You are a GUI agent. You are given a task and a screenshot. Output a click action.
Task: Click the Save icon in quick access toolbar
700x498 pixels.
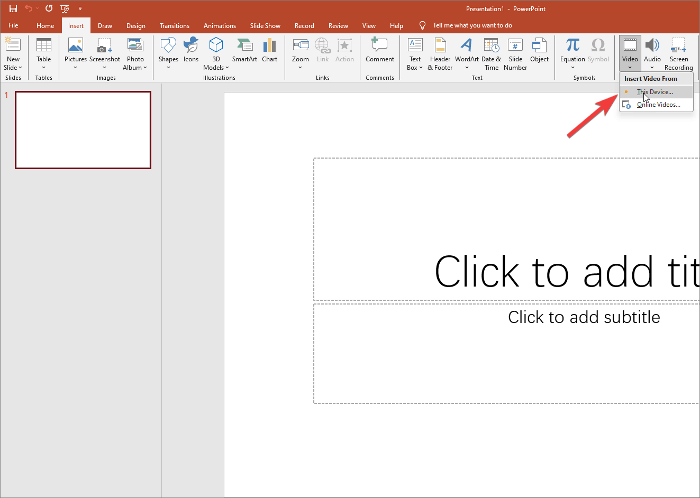coord(13,8)
